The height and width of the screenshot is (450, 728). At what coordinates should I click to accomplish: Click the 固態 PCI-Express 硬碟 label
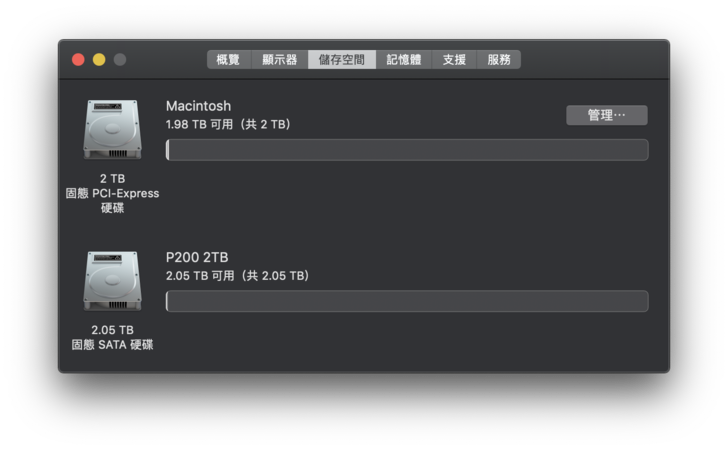coord(112,194)
